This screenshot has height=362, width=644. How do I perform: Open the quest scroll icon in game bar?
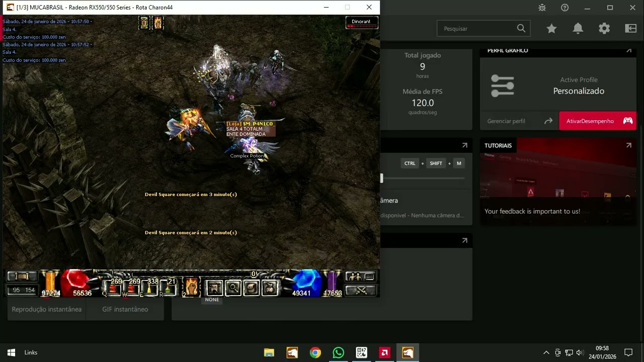(x=252, y=288)
